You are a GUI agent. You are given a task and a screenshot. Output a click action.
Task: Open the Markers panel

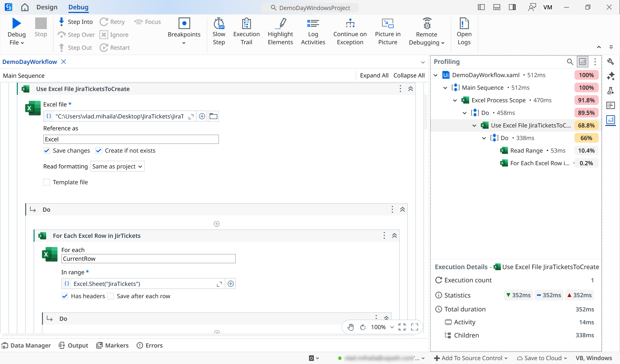click(112, 346)
